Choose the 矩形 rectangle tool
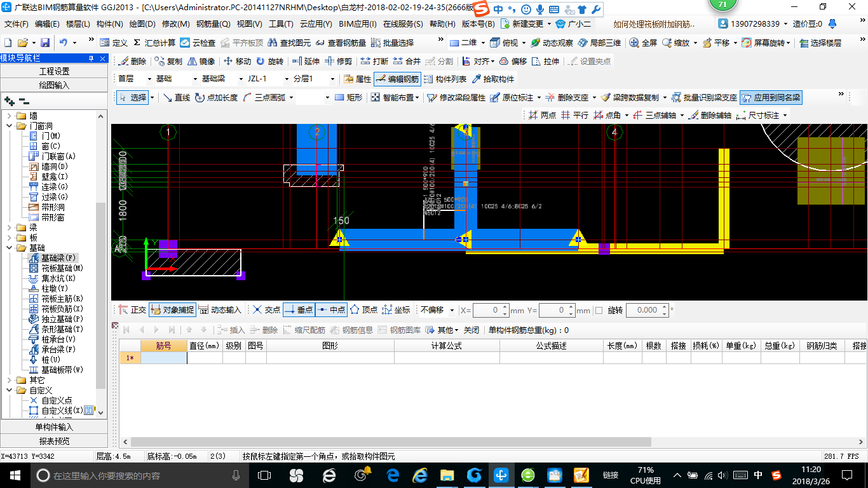This screenshot has width=868, height=488. (348, 98)
